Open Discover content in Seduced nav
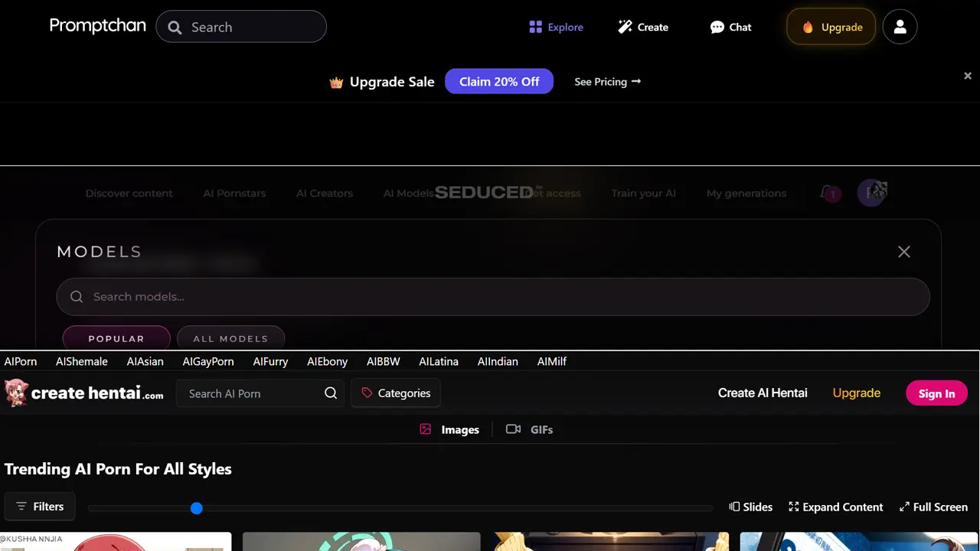This screenshot has height=551, width=980. [129, 193]
